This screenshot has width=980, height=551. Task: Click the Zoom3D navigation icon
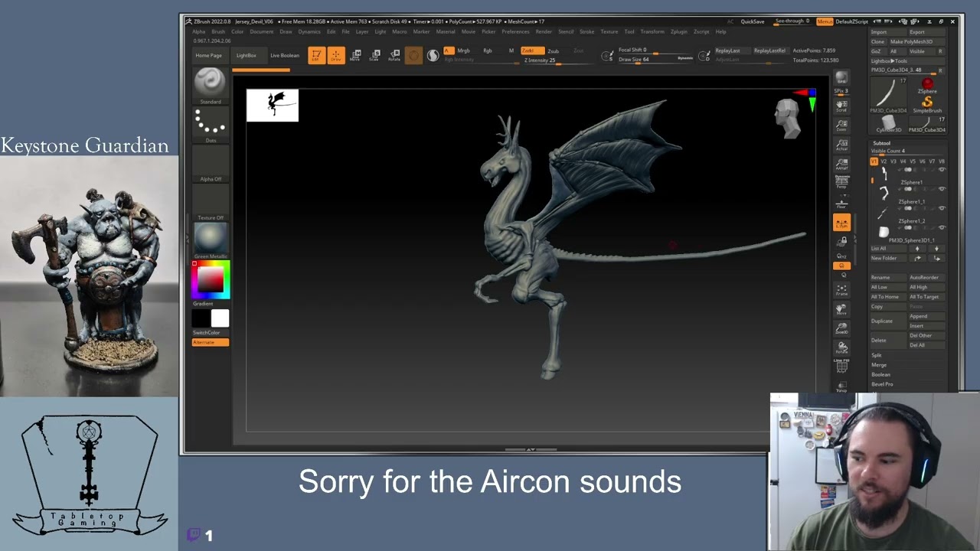tap(841, 328)
